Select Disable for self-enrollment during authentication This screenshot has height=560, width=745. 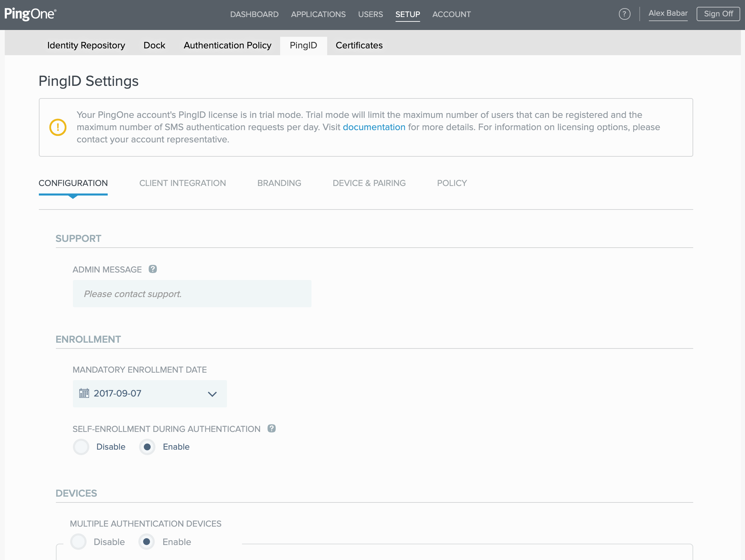point(81,447)
